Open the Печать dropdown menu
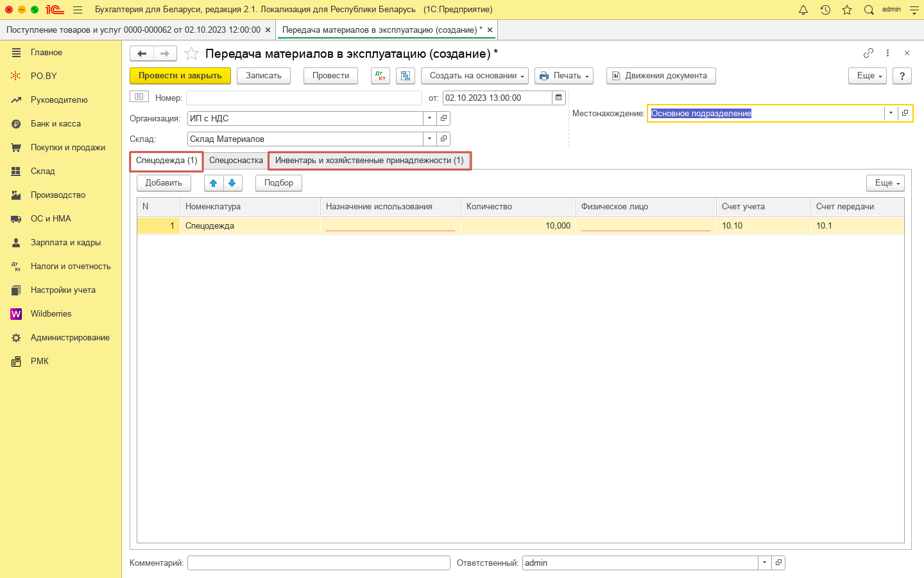 pos(563,76)
